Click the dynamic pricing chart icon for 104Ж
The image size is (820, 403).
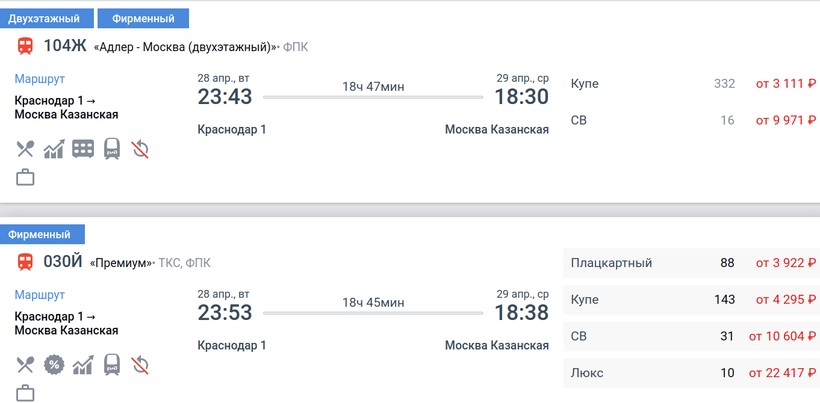(54, 149)
